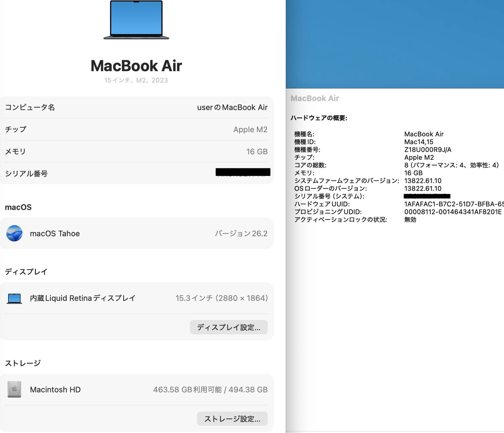The height and width of the screenshot is (433, 504).
Task: Click the 'Macintosh HD' name
Action: 55,390
